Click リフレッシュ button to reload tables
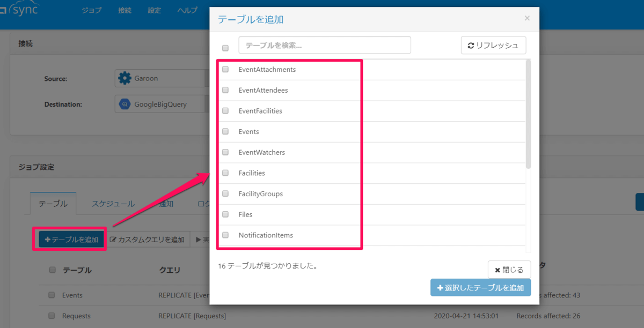 [x=493, y=46]
